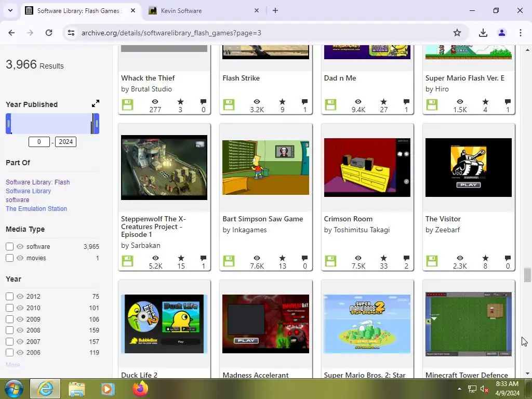
Task: Click the browser forward arrow
Action: 30,33
